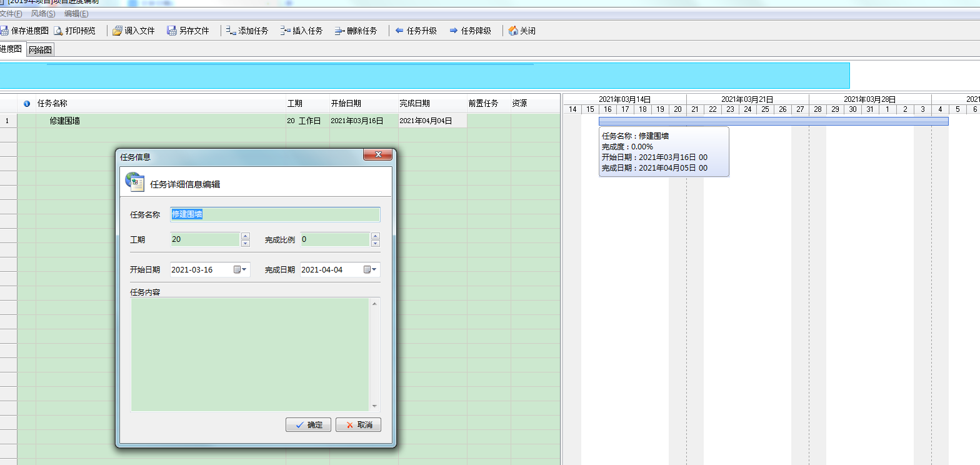
Task: Click the 关闭 toolbar icon
Action: pyautogui.click(x=513, y=31)
